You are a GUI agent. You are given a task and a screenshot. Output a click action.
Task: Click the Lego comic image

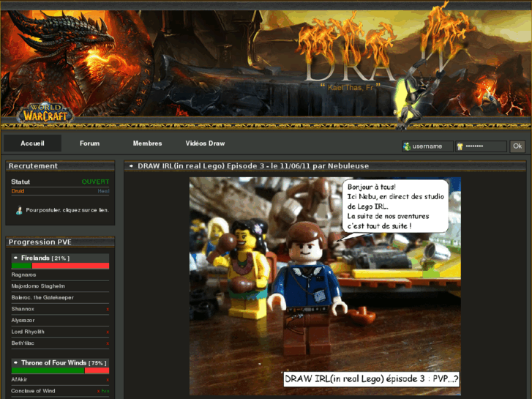coord(325,286)
